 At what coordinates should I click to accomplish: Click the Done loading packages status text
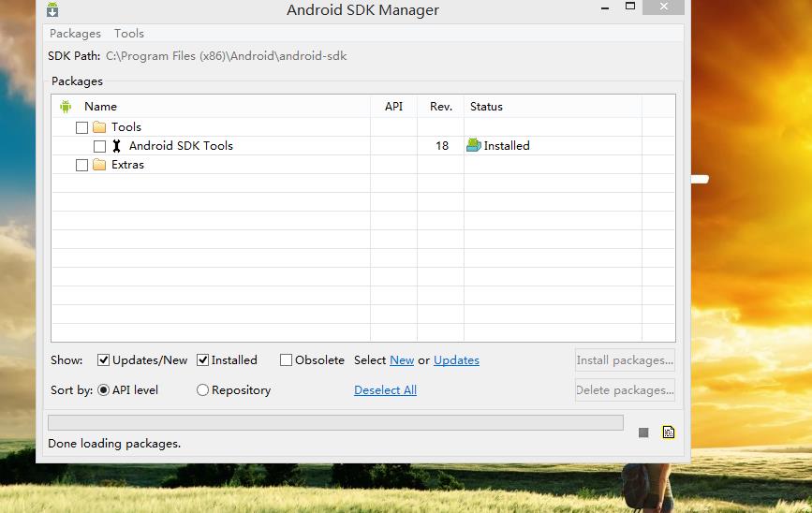(x=114, y=444)
